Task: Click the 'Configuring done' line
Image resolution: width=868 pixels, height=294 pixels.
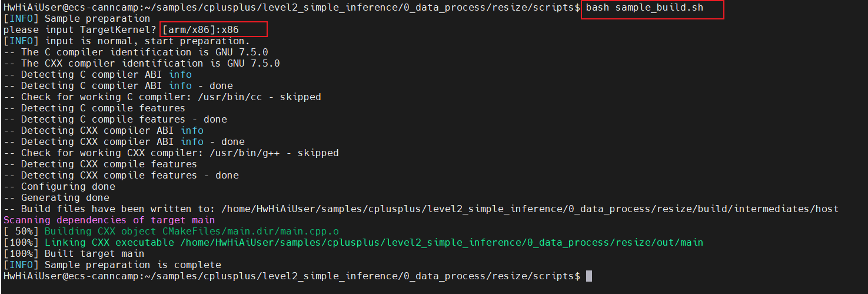Action: (x=68, y=187)
